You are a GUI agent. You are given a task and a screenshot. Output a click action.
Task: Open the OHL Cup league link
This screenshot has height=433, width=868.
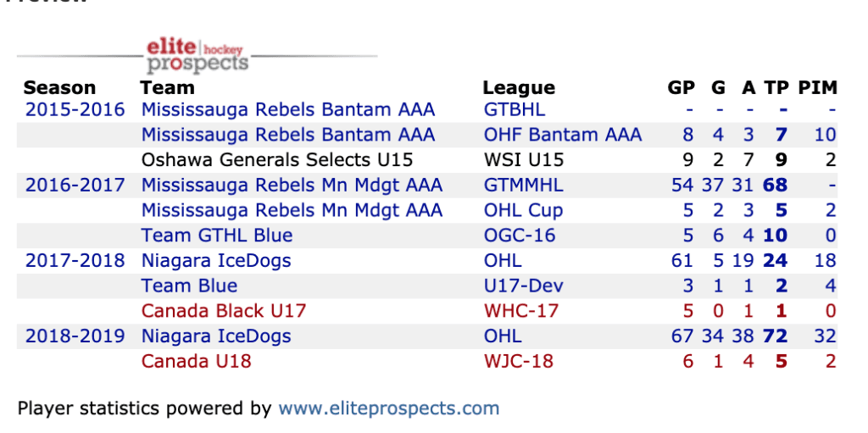(x=522, y=210)
